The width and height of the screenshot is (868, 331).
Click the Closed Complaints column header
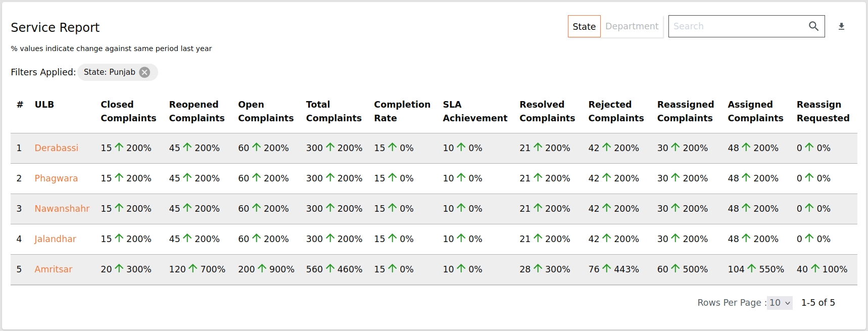128,111
